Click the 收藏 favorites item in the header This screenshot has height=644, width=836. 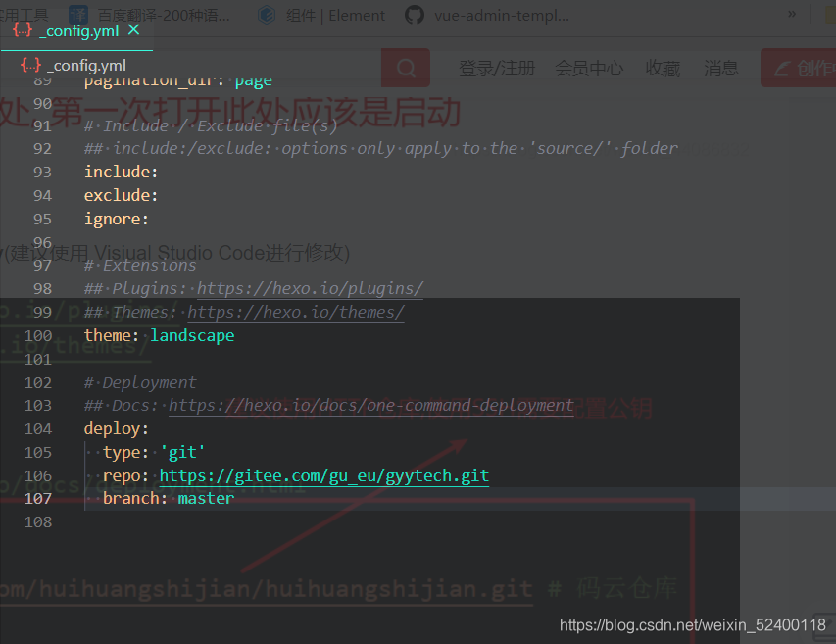pyautogui.click(x=663, y=68)
